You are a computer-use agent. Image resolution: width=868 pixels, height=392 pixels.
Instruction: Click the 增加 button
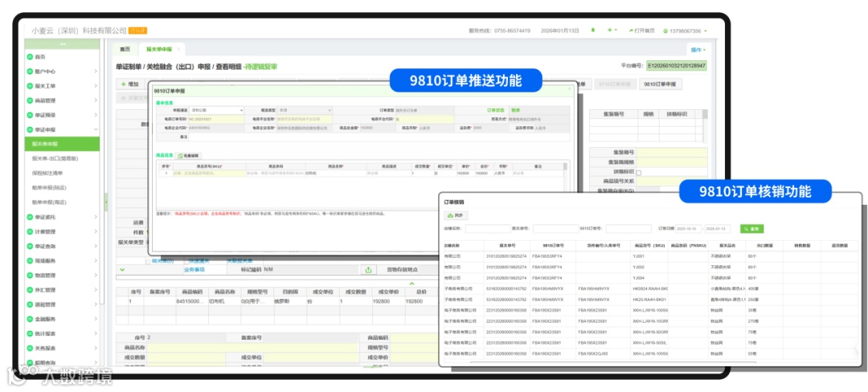[130, 84]
